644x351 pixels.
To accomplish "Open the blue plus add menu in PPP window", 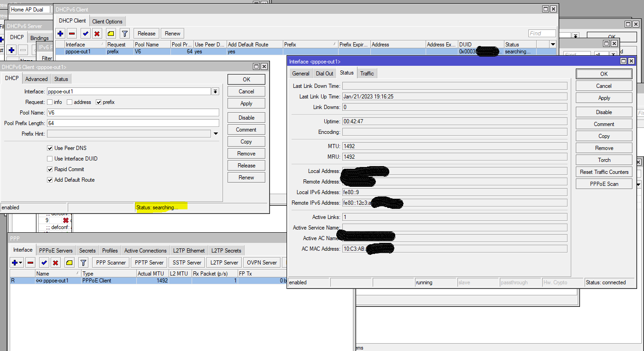I will click(x=17, y=263).
